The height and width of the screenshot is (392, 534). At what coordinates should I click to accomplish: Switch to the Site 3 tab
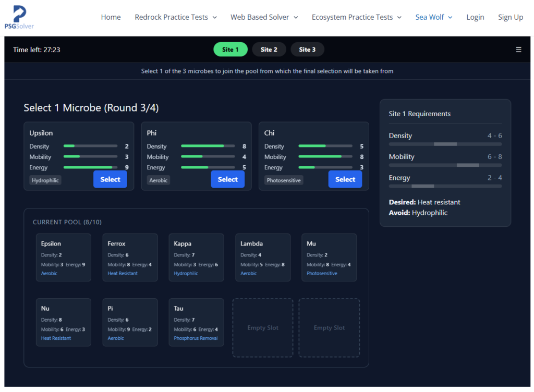click(307, 50)
